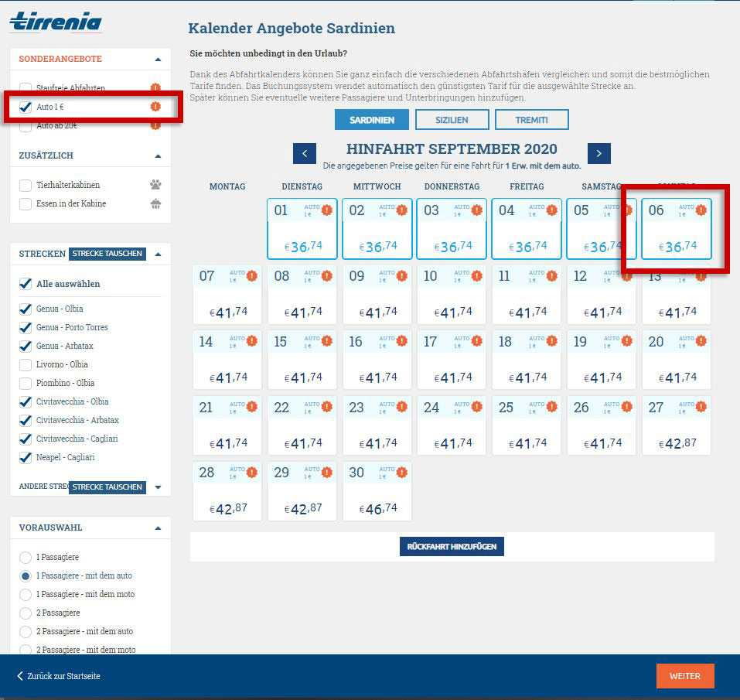Click offer badge on September 07 cell
The image size is (740, 700).
pyautogui.click(x=252, y=275)
